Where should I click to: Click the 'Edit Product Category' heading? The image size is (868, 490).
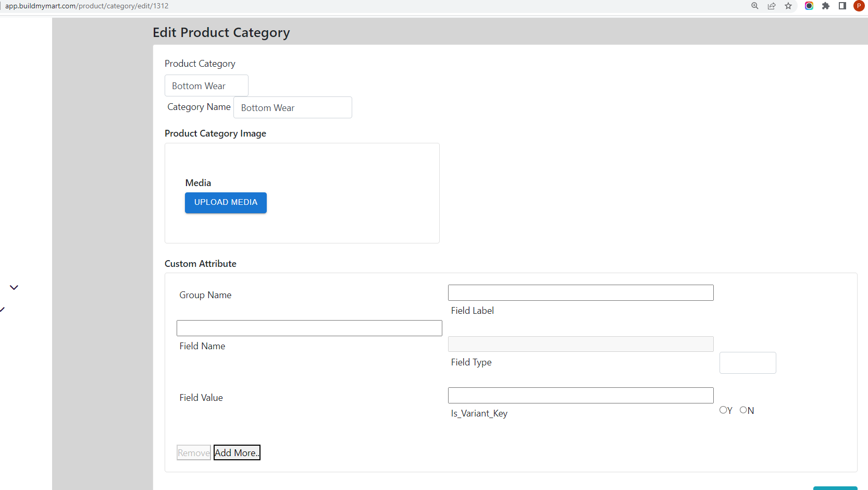221,32
